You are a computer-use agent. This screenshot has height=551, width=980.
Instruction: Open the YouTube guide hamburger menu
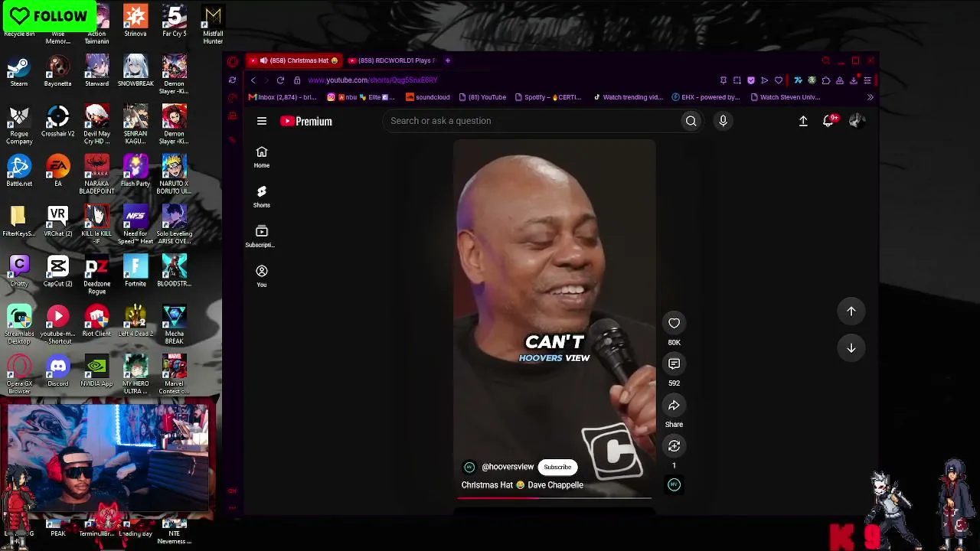pos(262,121)
